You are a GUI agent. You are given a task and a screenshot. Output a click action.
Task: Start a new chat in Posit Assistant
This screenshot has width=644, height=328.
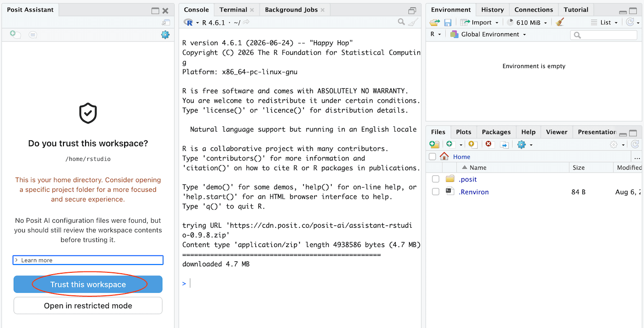pyautogui.click(x=15, y=34)
